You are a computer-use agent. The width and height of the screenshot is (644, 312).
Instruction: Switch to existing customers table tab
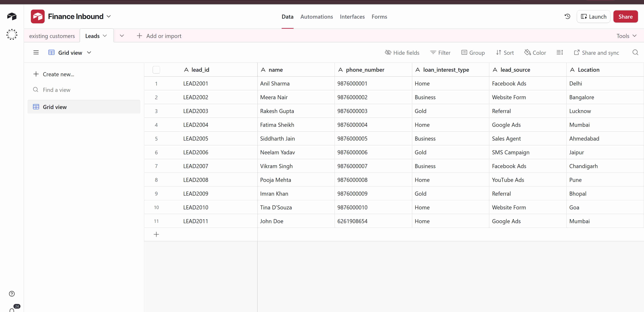tap(52, 36)
